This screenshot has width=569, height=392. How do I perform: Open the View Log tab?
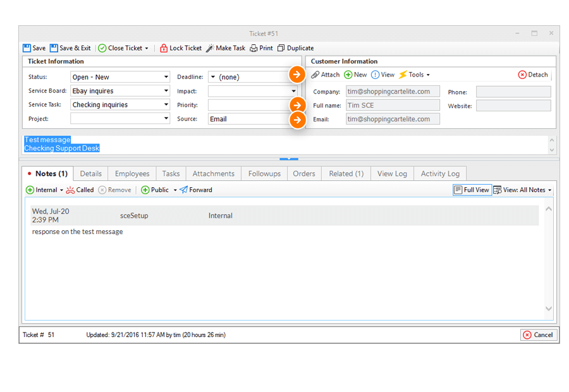[392, 173]
